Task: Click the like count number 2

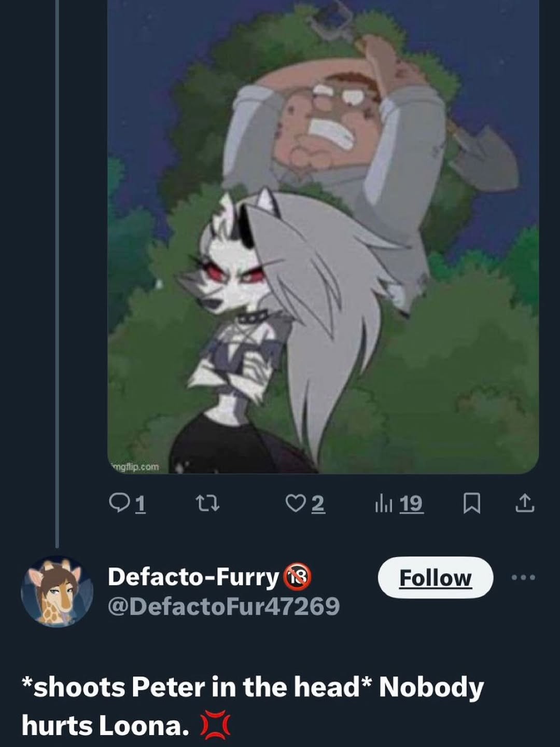Action: click(318, 503)
